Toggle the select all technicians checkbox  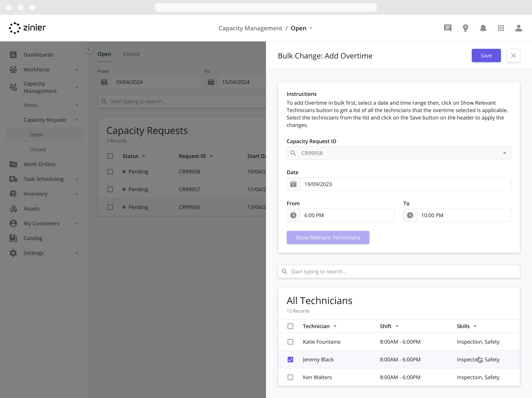[x=291, y=326]
